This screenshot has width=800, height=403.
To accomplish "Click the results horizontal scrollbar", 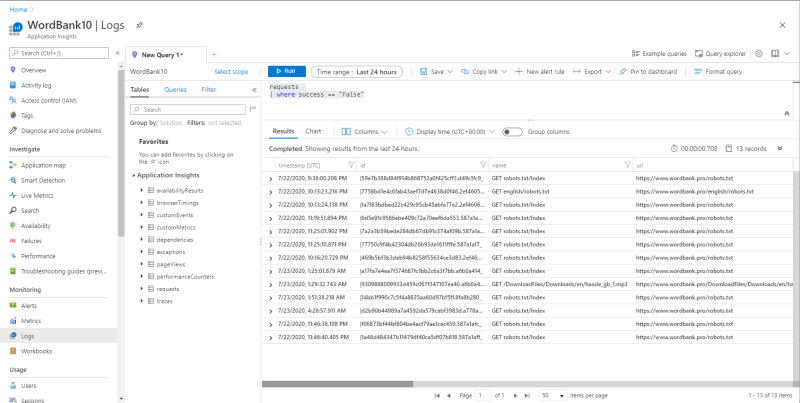I will pos(337,384).
